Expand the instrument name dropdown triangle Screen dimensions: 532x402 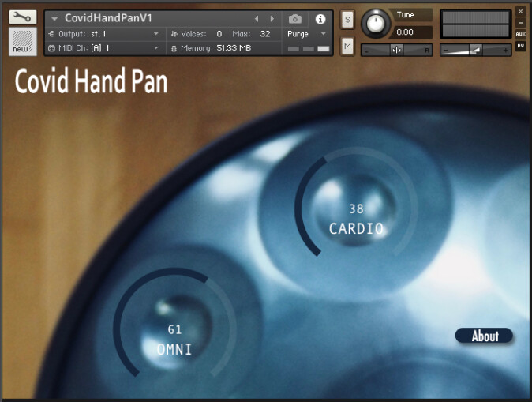pyautogui.click(x=54, y=19)
